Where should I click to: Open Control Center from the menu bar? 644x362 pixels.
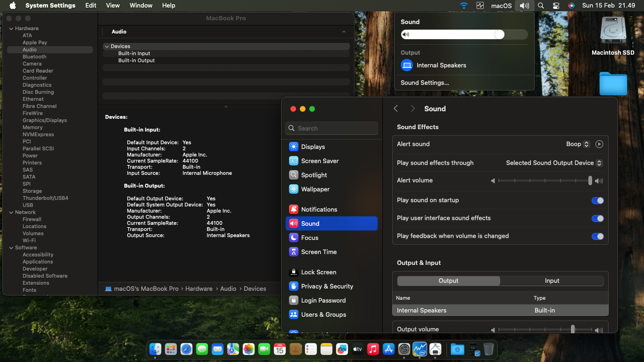coord(556,6)
